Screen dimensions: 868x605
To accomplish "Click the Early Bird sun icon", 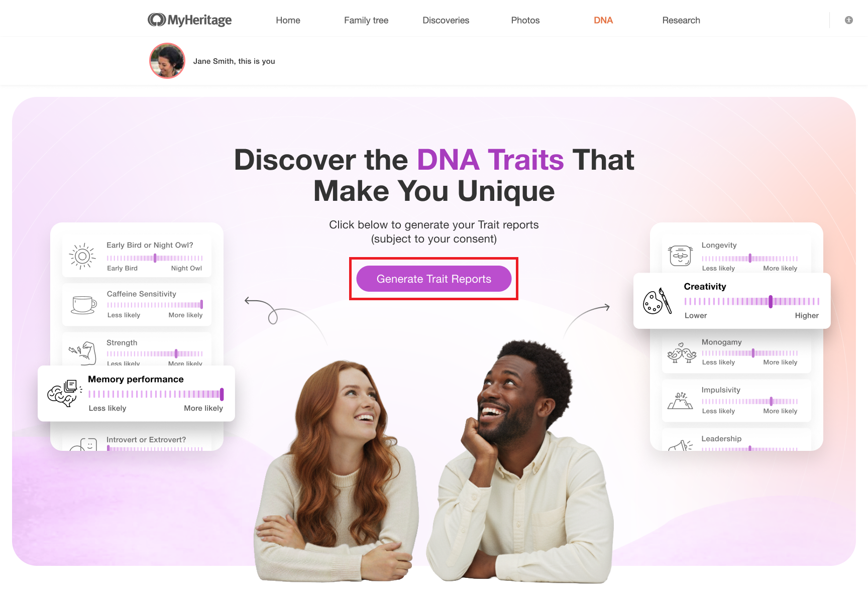I will coord(82,257).
